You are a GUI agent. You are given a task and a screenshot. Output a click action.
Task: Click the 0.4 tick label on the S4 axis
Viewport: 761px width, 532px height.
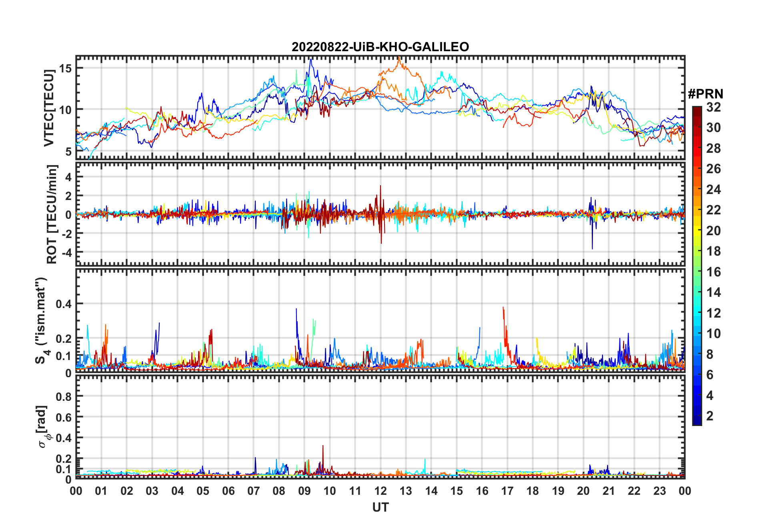64,304
